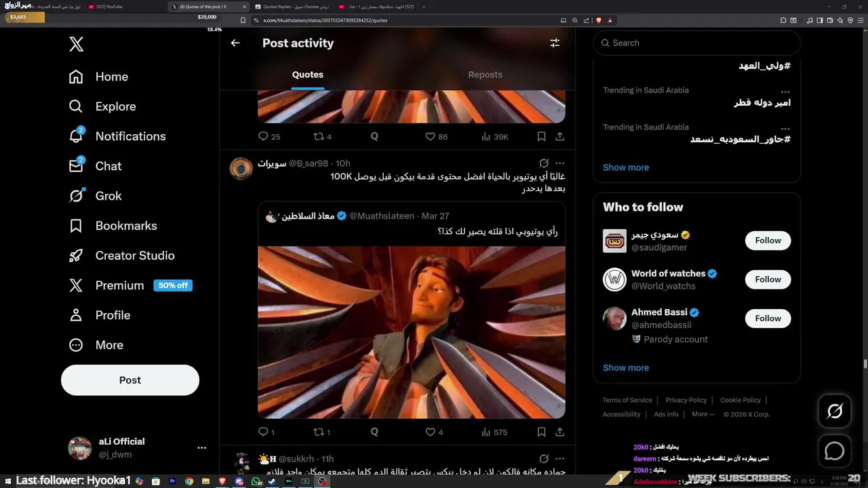868x488 pixels.
Task: Switch to the Quotes tab
Action: (308, 75)
